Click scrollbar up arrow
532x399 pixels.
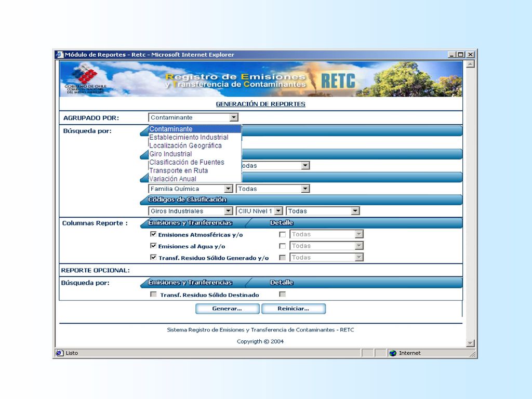[x=470, y=64]
